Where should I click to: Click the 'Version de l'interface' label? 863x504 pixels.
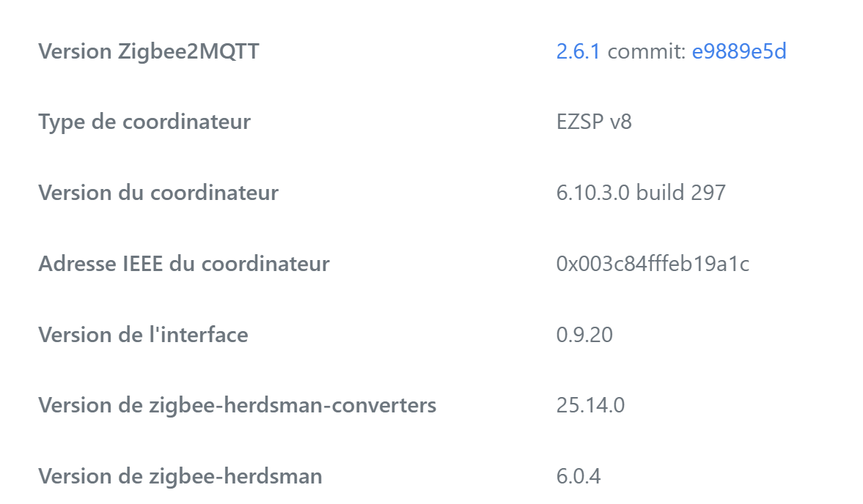pos(143,335)
